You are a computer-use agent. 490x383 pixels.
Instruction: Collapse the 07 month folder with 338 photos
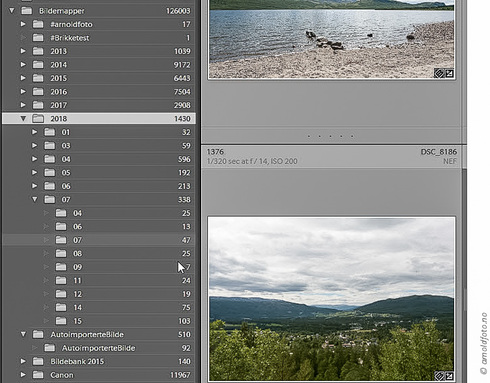[x=35, y=199]
